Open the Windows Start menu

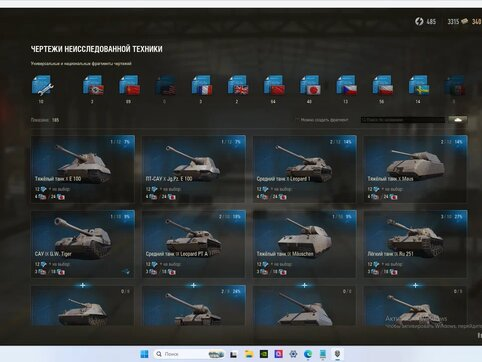click(144, 354)
